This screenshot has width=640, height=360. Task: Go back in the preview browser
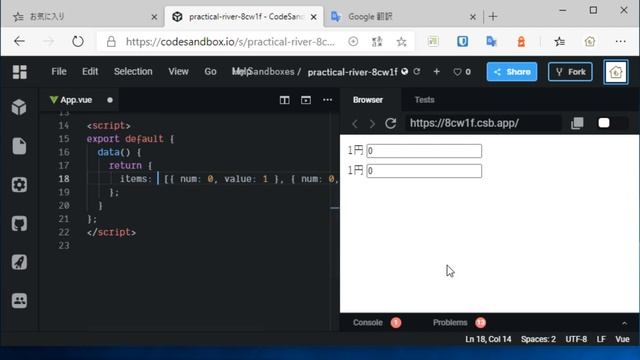pos(355,123)
